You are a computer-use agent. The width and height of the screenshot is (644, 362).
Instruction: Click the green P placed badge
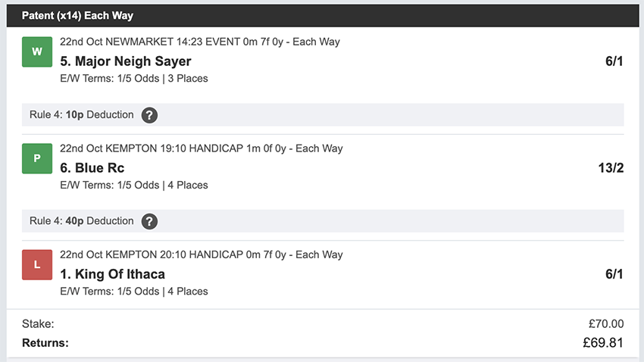(x=37, y=158)
